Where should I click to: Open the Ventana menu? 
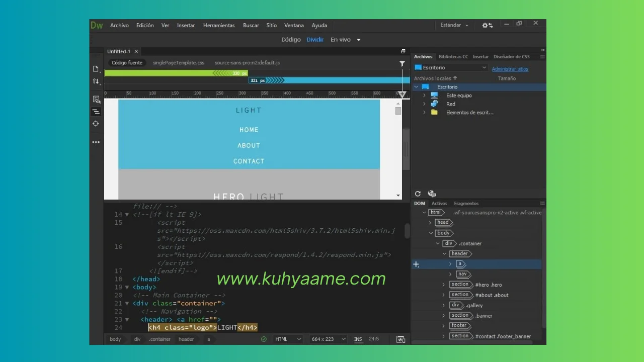[x=294, y=25]
